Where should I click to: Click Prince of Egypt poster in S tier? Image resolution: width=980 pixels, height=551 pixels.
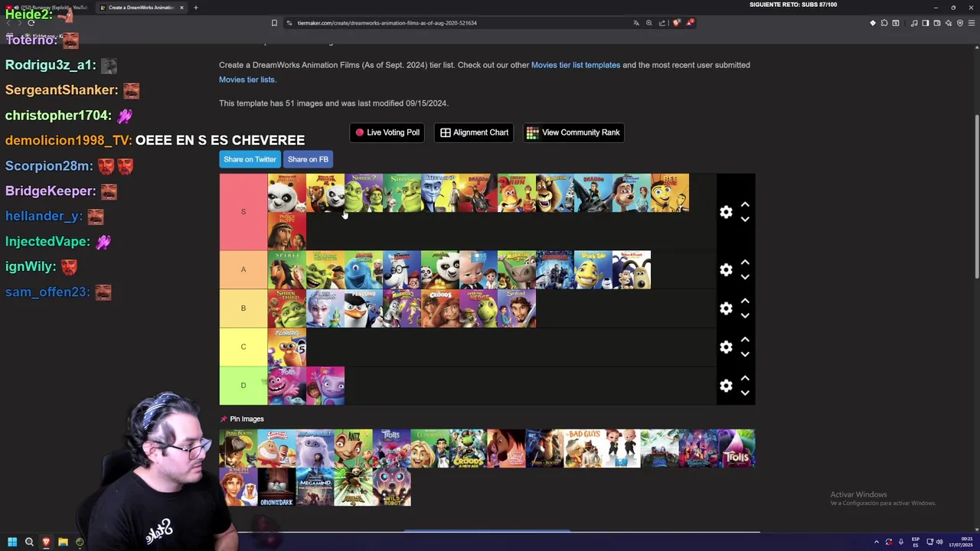[287, 231]
